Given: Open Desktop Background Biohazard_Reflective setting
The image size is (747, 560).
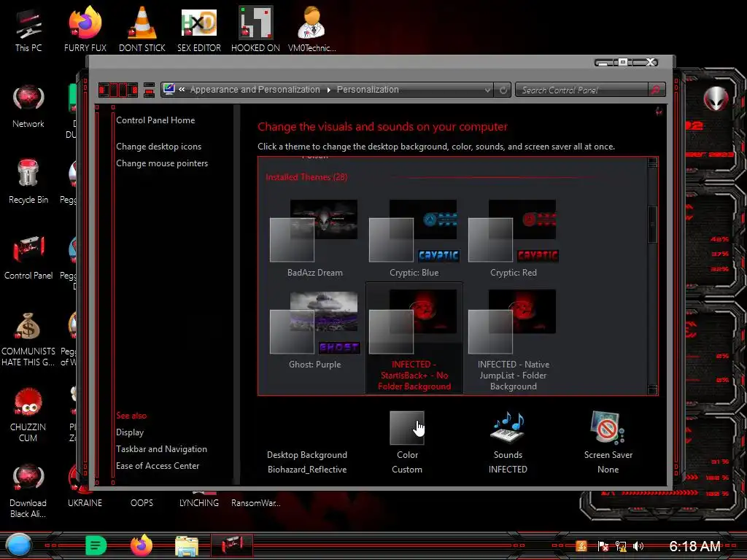Looking at the screenshot, I should click(x=307, y=462).
